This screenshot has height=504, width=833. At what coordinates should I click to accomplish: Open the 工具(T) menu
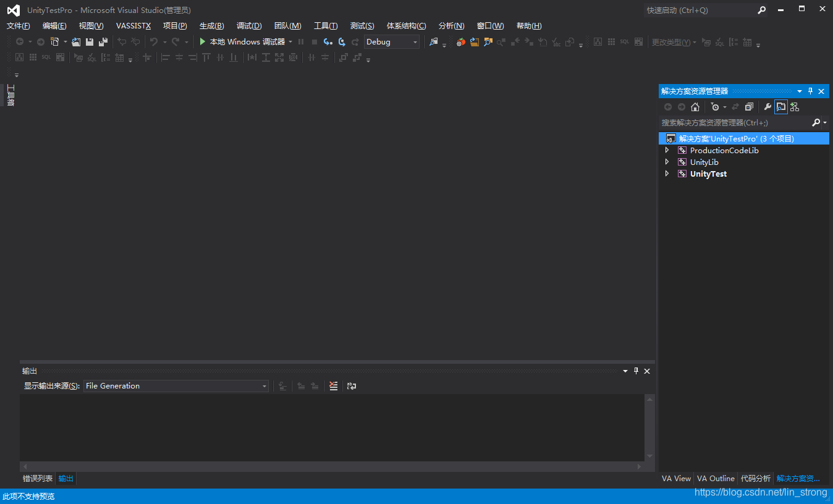pyautogui.click(x=326, y=26)
